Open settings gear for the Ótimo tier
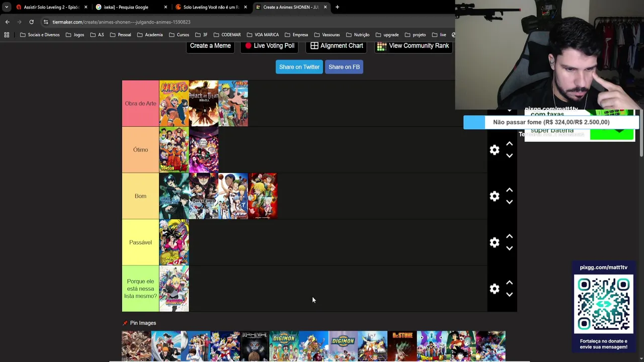The width and height of the screenshot is (644, 362). coord(495,150)
